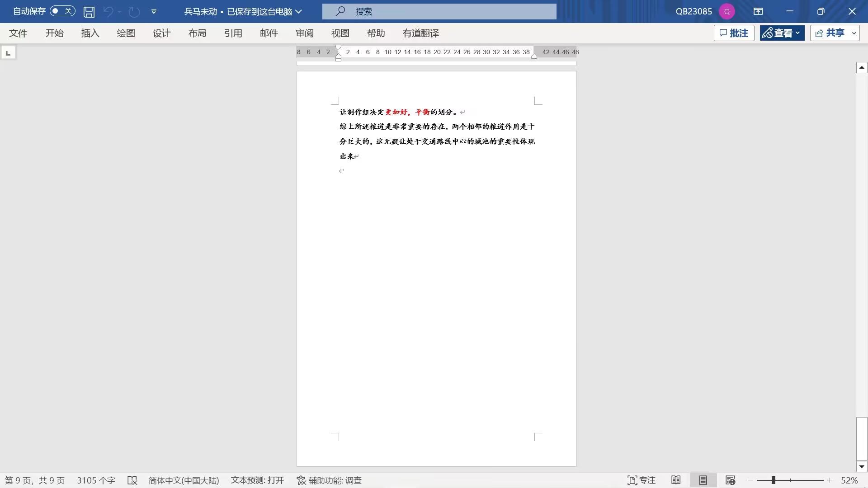This screenshot has height=488, width=868.
Task: Switch to Web Layout view icon
Action: pyautogui.click(x=730, y=480)
